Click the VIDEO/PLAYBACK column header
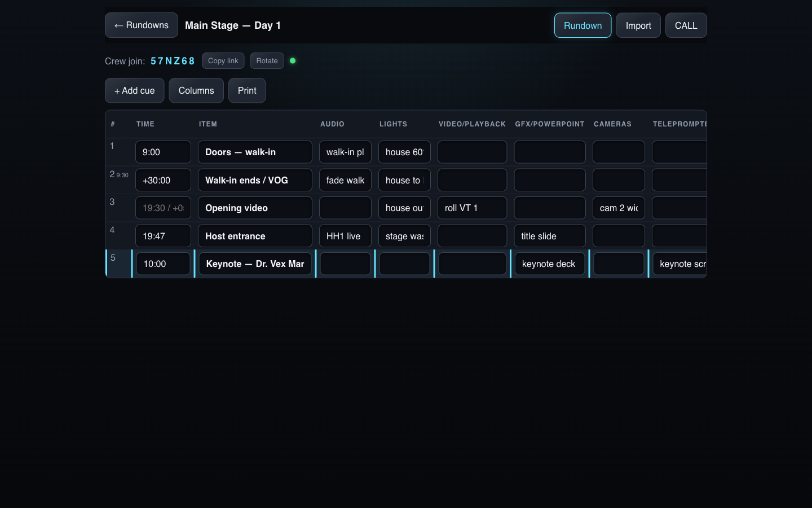The height and width of the screenshot is (508, 812). 472,124
